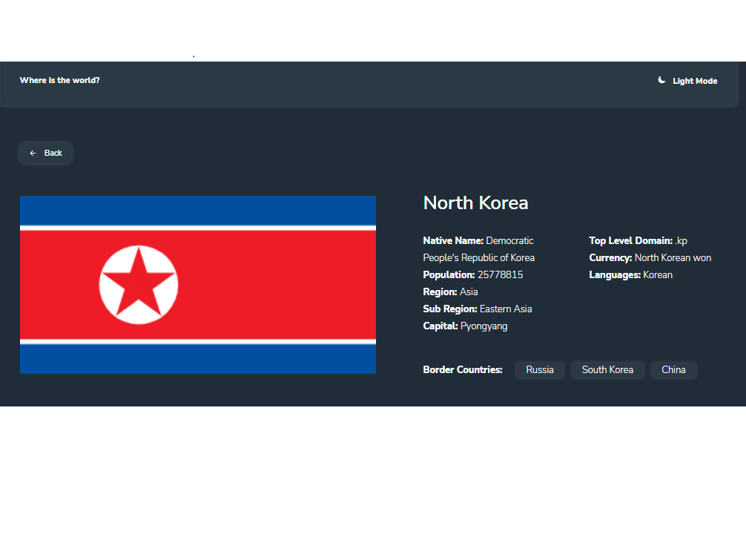Click the Border Countries label
Screen dimensions: 746x560
click(463, 369)
